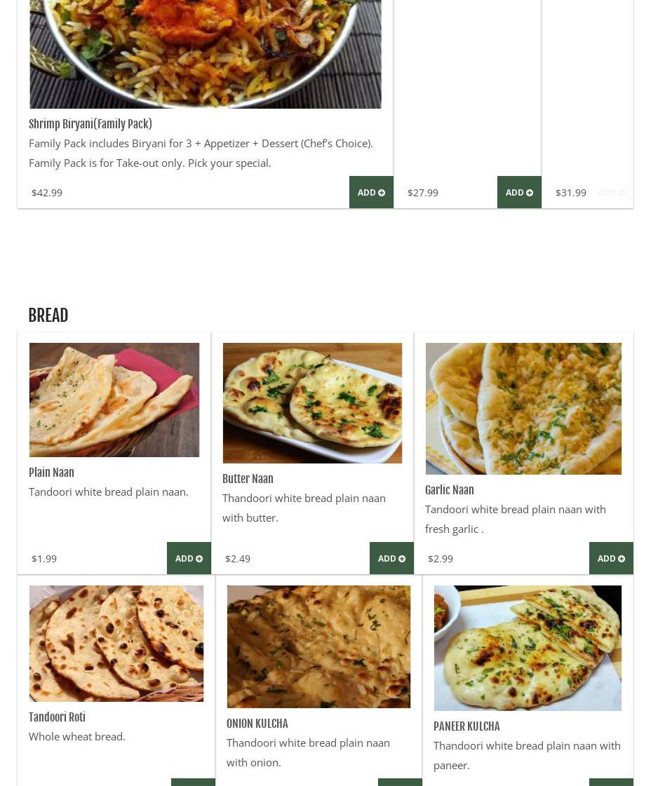672x786 pixels.
Task: View the Onion Kulcha image
Action: tap(318, 646)
